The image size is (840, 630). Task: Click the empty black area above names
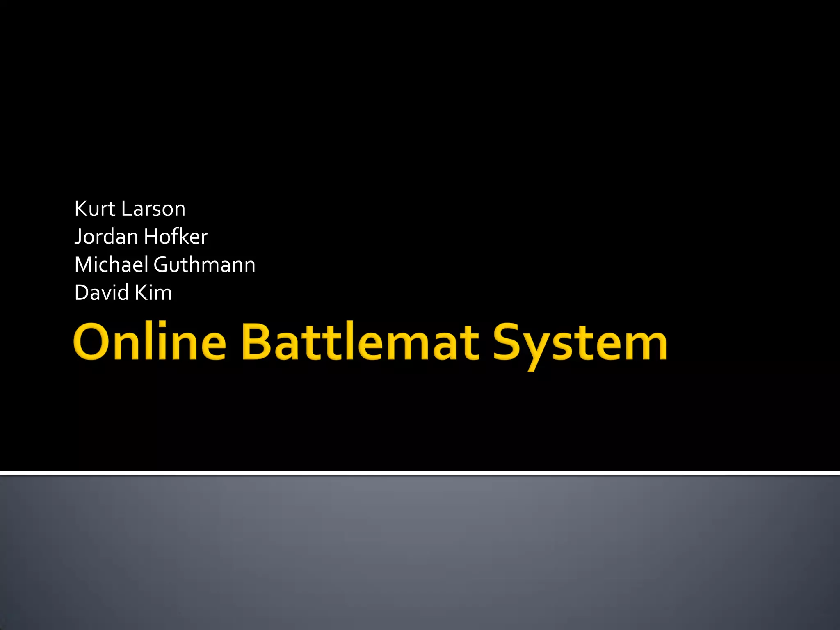420,98
